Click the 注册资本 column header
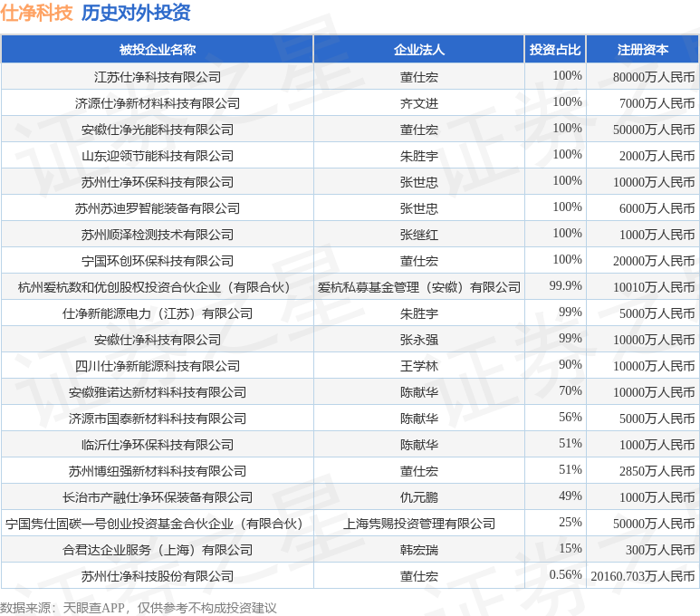700x616 pixels. coord(642,50)
